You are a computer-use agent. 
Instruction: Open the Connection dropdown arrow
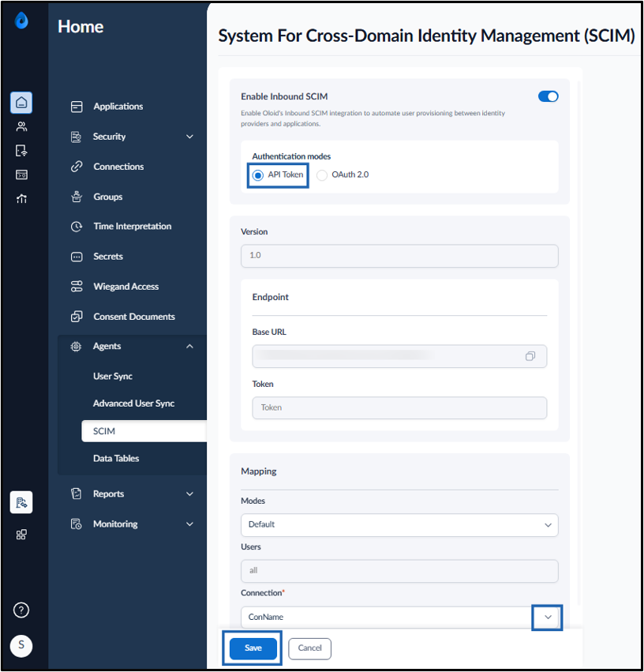pos(548,618)
